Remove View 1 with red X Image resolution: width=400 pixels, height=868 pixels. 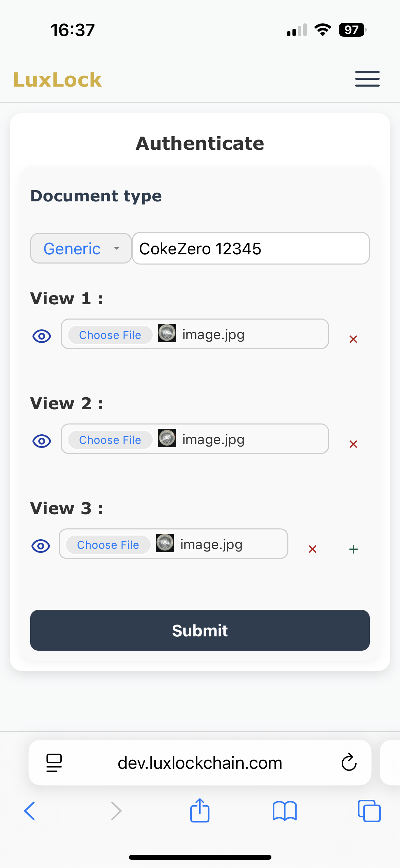pos(353,339)
